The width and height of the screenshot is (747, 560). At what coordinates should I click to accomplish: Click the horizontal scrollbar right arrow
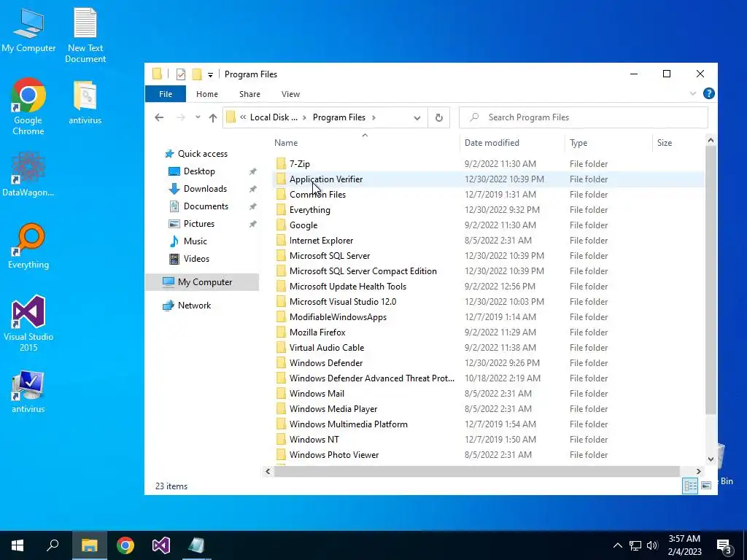coord(698,472)
